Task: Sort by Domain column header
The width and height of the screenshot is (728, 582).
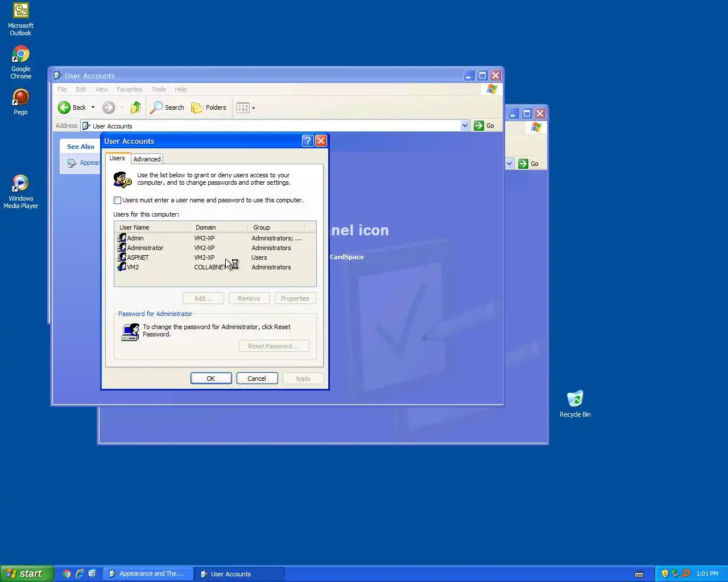Action: point(219,227)
